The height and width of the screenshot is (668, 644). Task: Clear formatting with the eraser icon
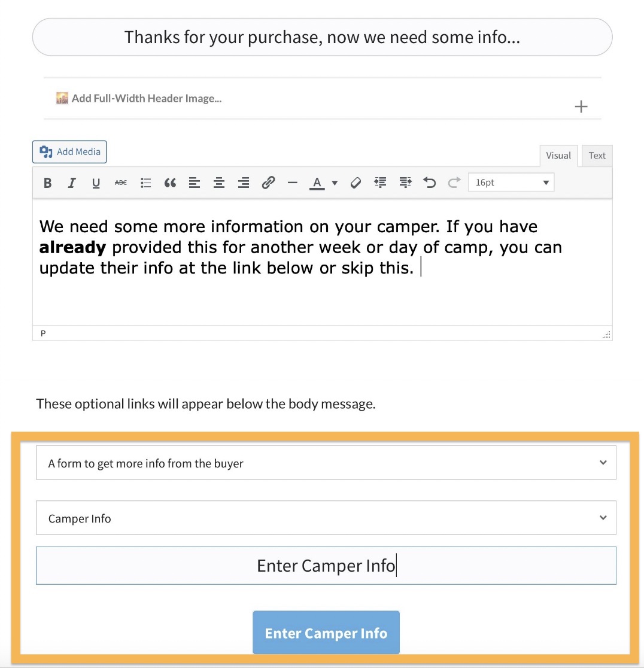tap(356, 183)
